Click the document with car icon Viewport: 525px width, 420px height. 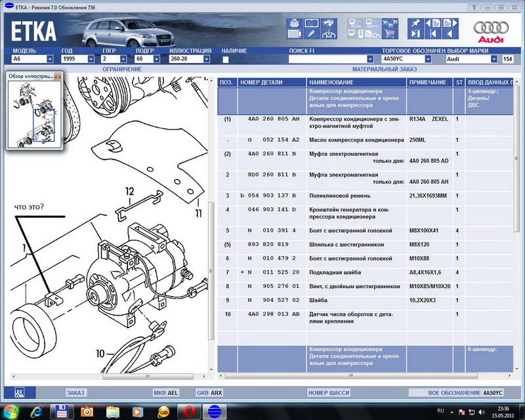[x=372, y=34]
